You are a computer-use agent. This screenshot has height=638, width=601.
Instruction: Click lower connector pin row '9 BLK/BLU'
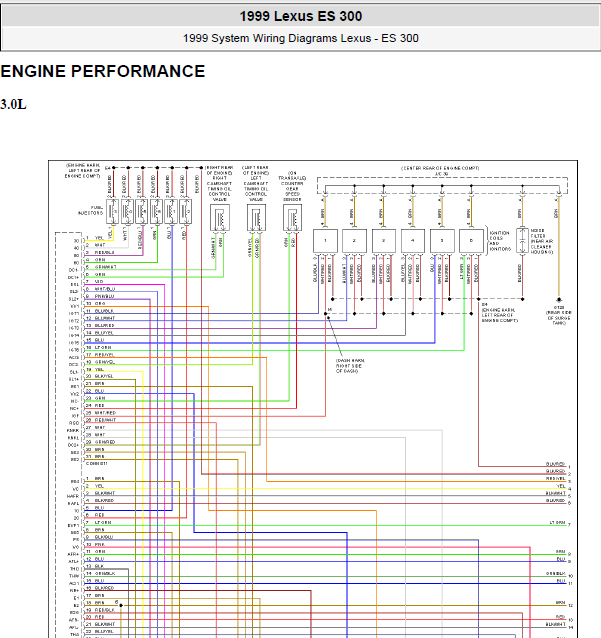tap(99, 537)
